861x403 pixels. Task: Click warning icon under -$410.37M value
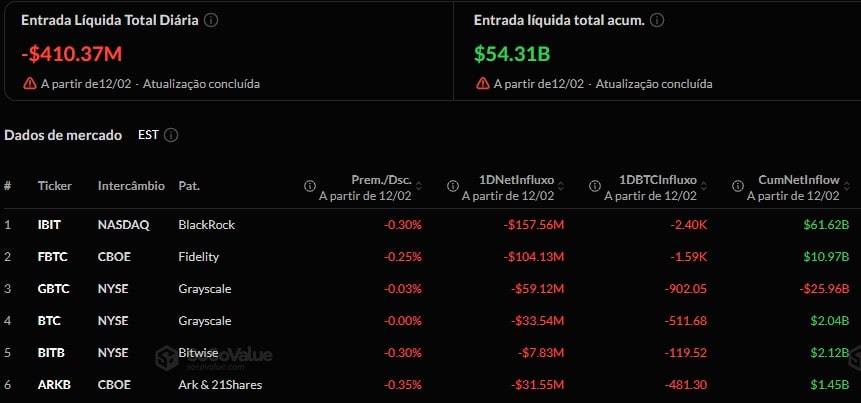(x=30, y=84)
